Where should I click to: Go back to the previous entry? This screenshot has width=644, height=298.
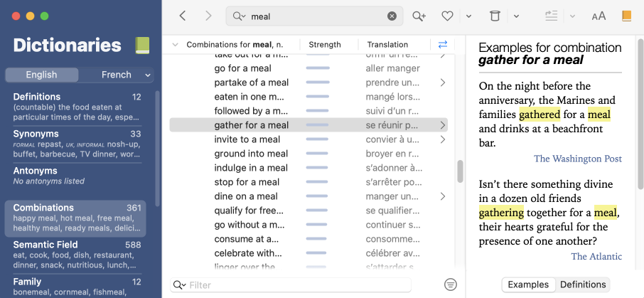(183, 16)
